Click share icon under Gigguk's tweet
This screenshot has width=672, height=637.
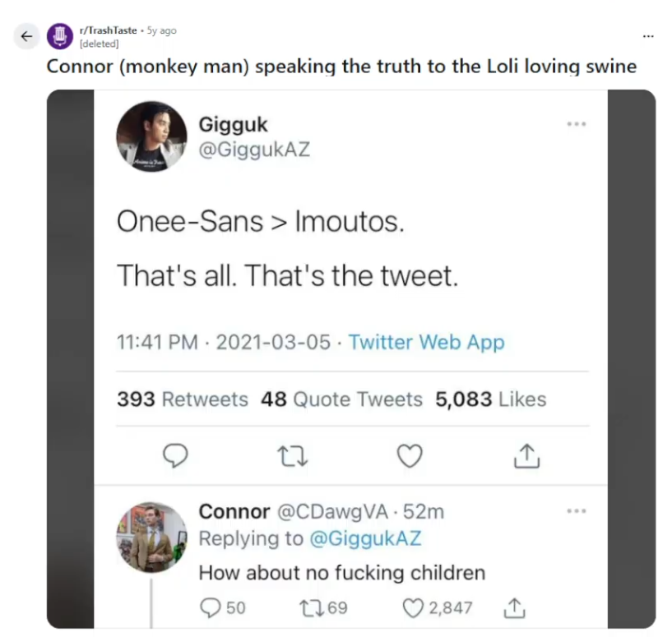tap(526, 455)
